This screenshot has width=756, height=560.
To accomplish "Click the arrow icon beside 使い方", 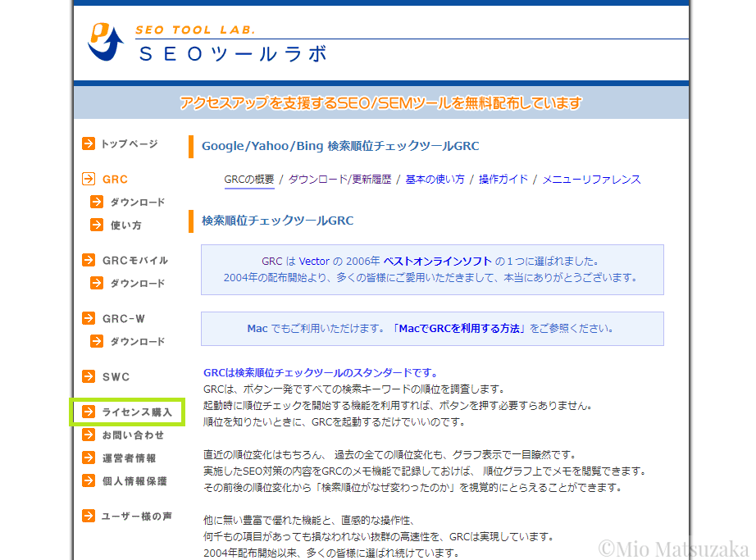I will click(x=97, y=225).
